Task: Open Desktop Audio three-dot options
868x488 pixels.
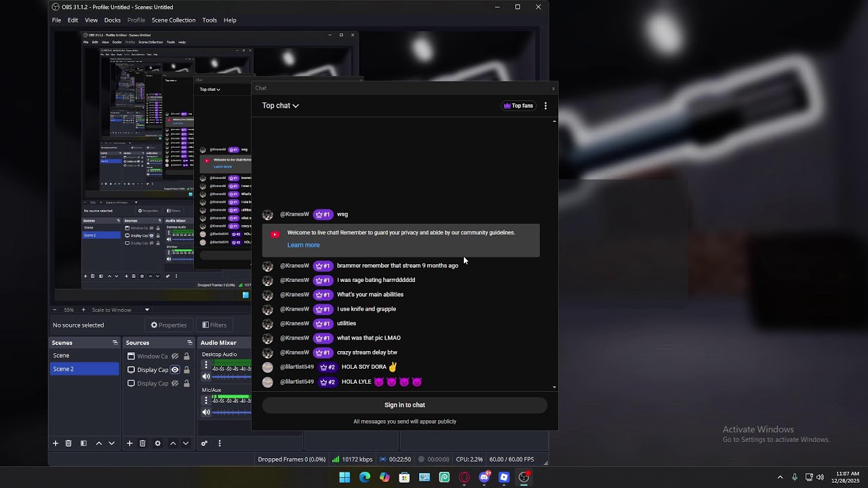Action: pos(206,365)
